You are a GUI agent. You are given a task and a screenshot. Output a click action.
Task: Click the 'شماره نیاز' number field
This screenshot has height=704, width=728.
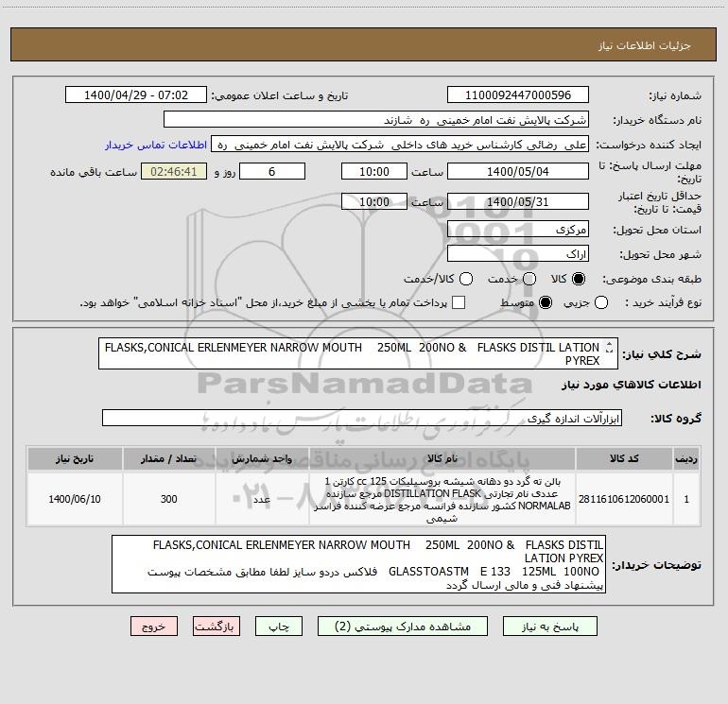coord(517,95)
